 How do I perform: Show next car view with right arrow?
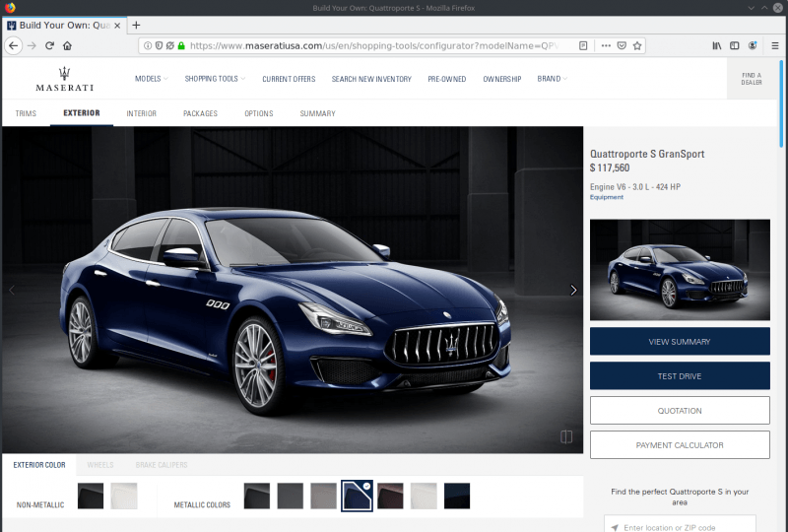573,290
